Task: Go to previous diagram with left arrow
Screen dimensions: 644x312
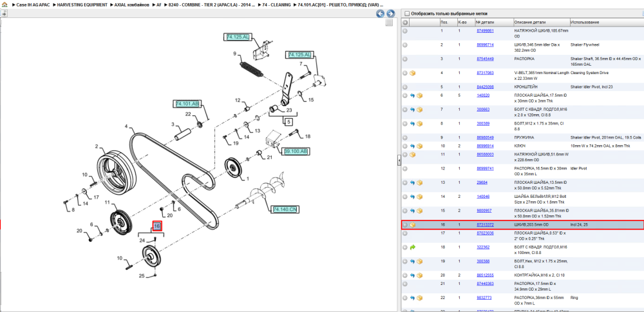Action: pyautogui.click(x=381, y=14)
